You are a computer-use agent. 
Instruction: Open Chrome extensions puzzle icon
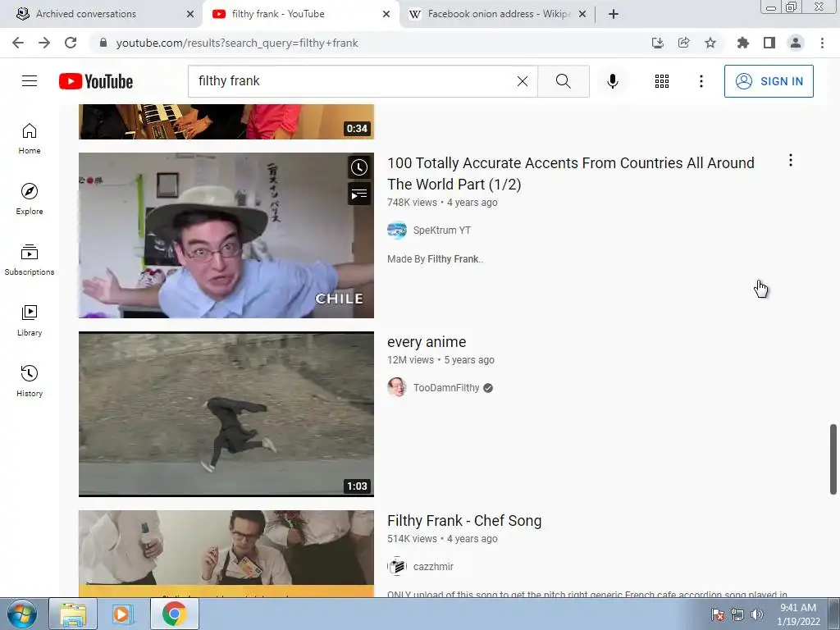(x=742, y=43)
